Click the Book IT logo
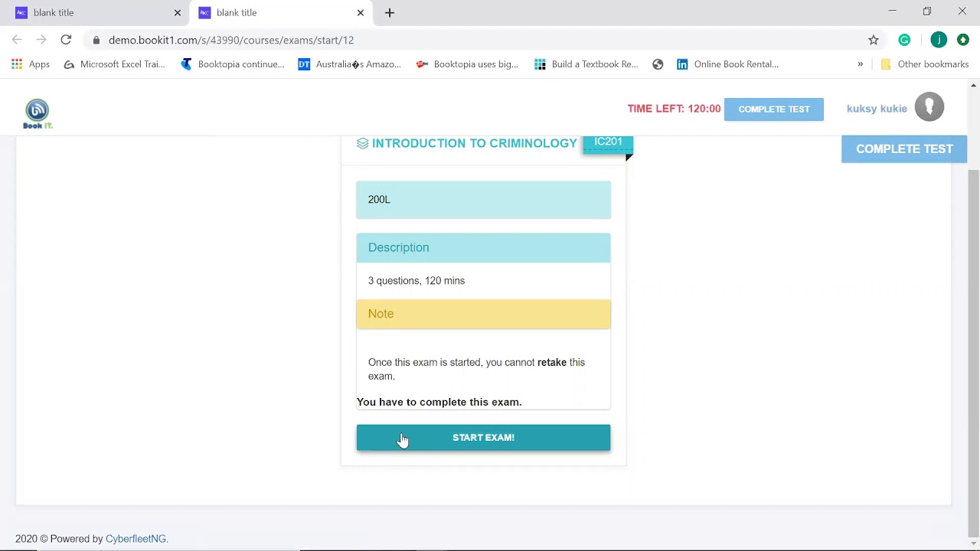 tap(38, 114)
